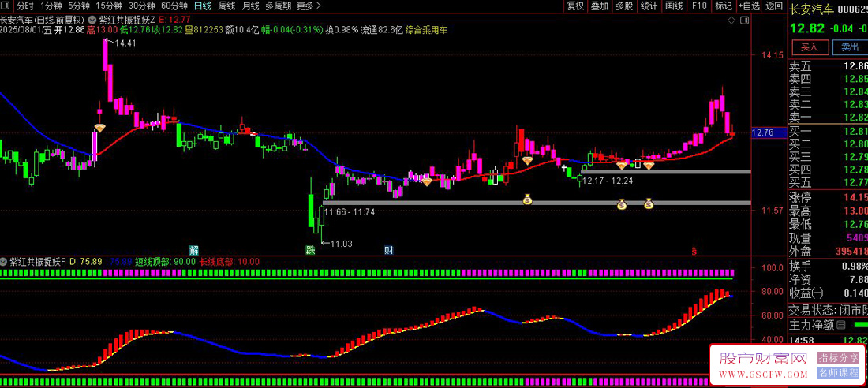This screenshot has height=388, width=868.
Task: Click the 叠加 overlay button
Action: (x=599, y=6)
